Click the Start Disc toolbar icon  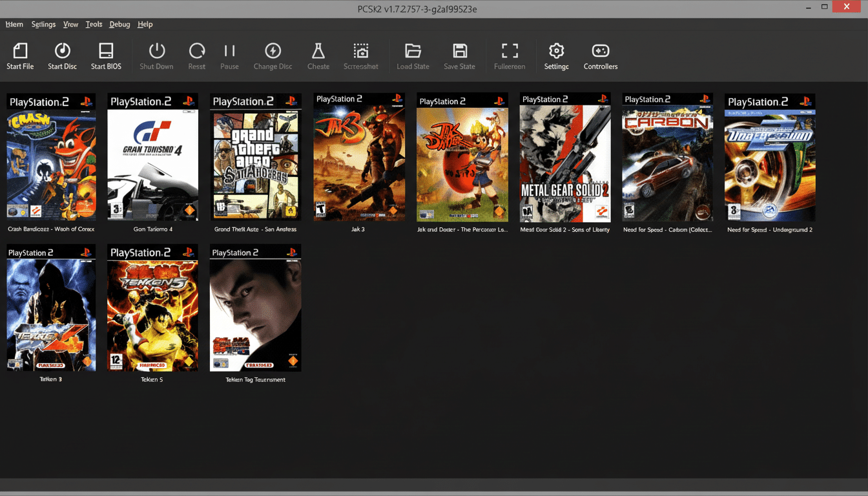62,55
